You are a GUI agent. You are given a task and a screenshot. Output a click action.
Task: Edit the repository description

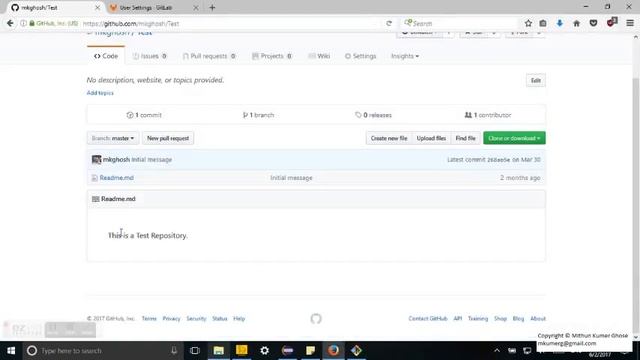tap(536, 80)
